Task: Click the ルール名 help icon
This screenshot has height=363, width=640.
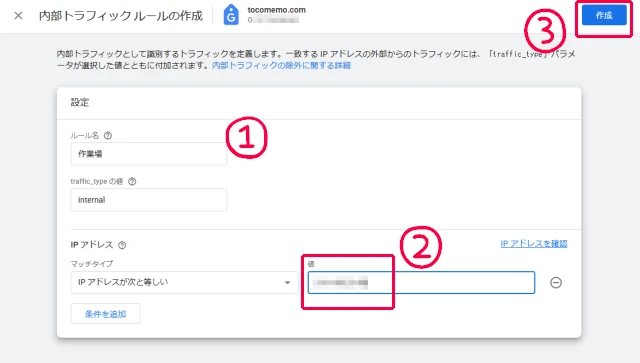Action: pyautogui.click(x=108, y=136)
